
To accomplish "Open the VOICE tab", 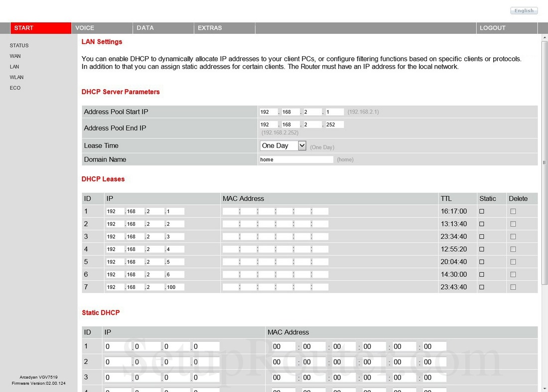I will (x=102, y=28).
